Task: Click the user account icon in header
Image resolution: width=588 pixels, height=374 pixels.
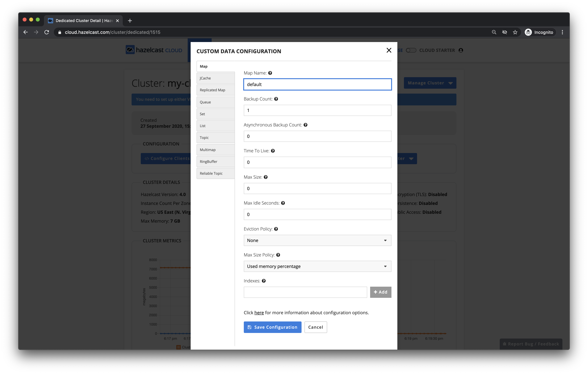Action: click(461, 50)
